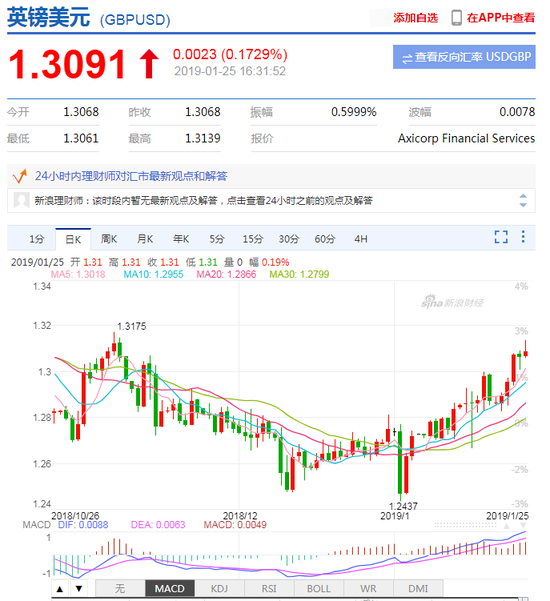Open 在APP中查看 link

(501, 18)
